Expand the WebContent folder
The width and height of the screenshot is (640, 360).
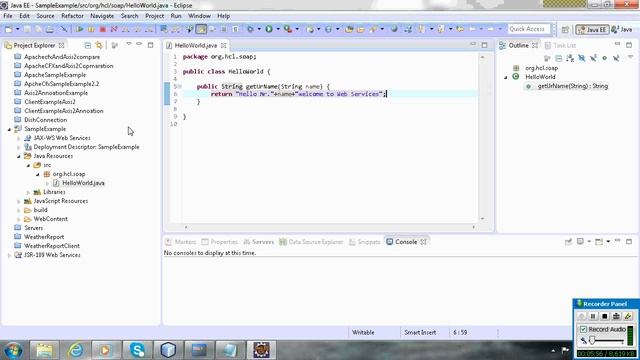click(x=19, y=219)
